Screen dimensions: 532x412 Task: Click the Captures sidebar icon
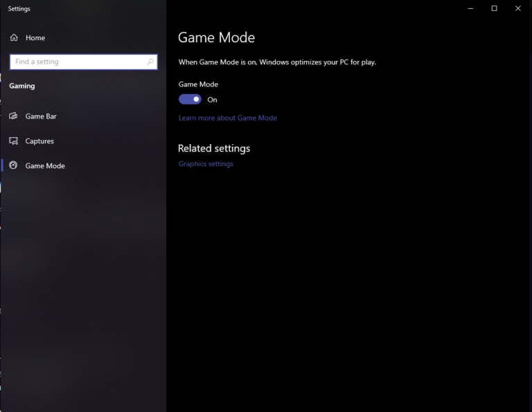pos(13,141)
